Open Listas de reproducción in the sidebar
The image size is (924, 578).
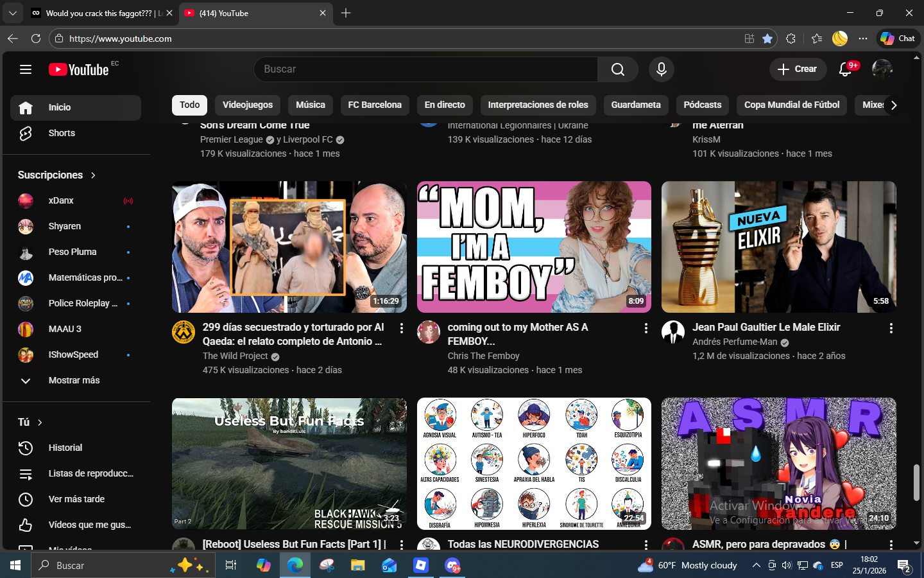click(76, 473)
